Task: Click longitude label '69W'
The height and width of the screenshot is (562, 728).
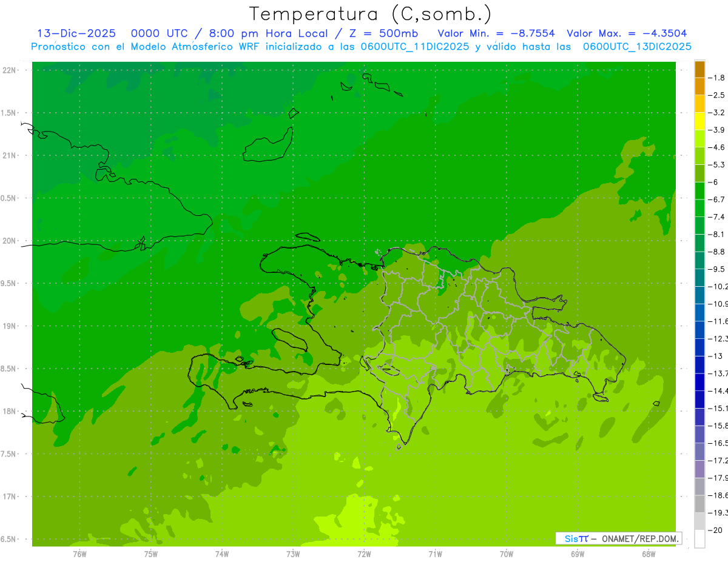Action: click(x=578, y=554)
